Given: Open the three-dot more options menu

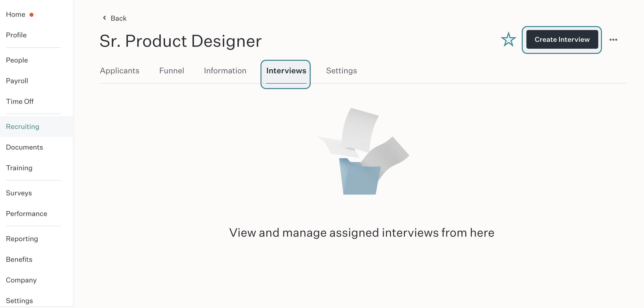Looking at the screenshot, I should tap(613, 40).
